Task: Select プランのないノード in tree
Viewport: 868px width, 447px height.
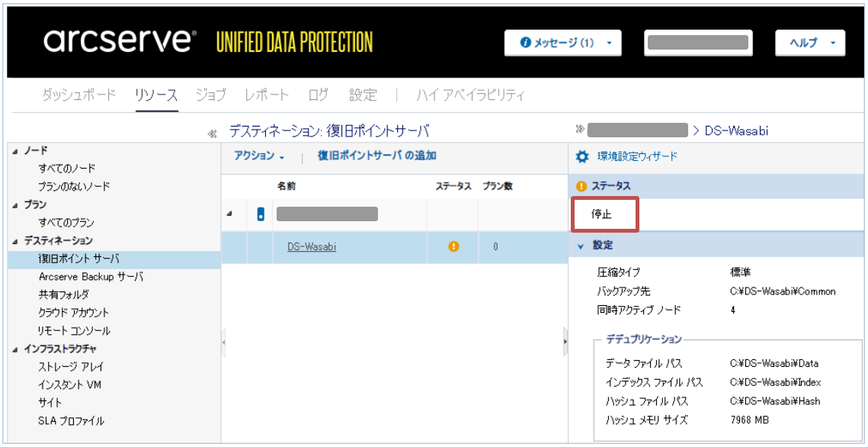Action: (x=74, y=187)
